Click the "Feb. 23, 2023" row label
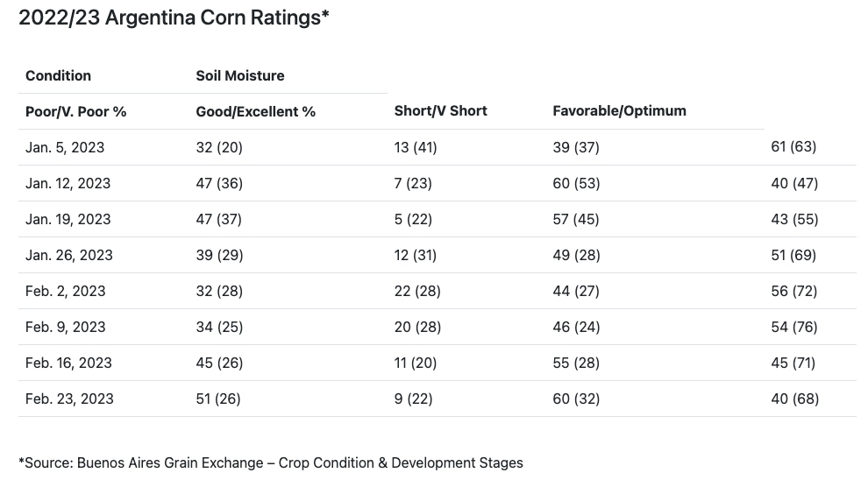Viewport: 868px width, 480px height. coord(69,399)
